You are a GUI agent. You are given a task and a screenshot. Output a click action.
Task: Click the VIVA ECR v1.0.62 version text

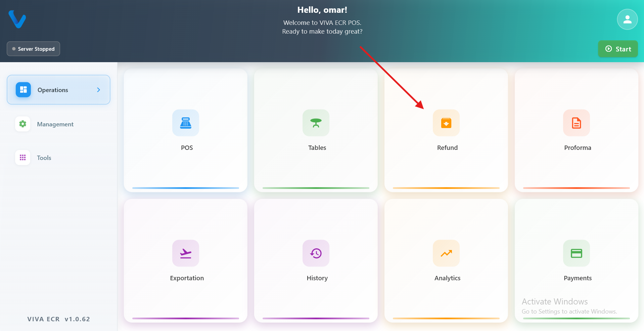[59, 319]
